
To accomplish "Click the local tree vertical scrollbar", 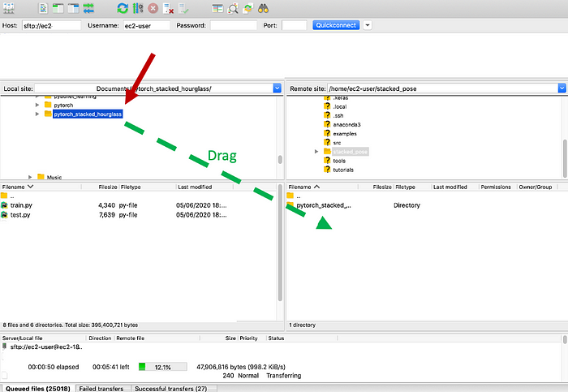I will pos(280,159).
